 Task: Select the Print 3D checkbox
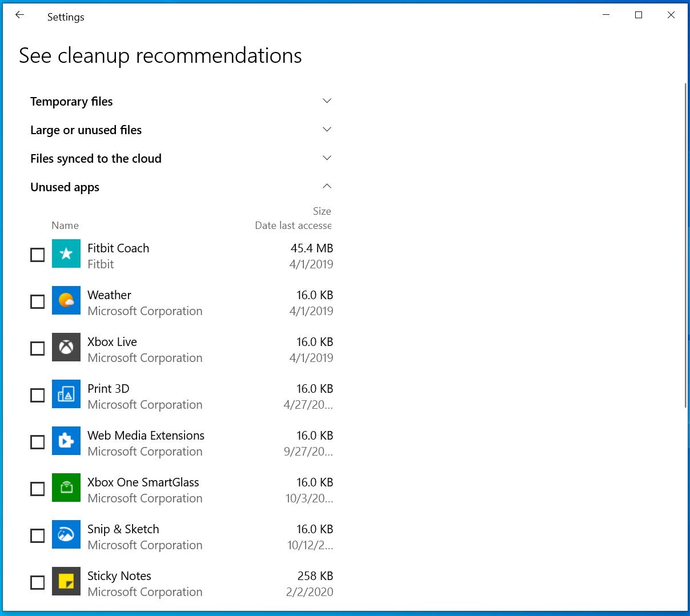(x=37, y=395)
